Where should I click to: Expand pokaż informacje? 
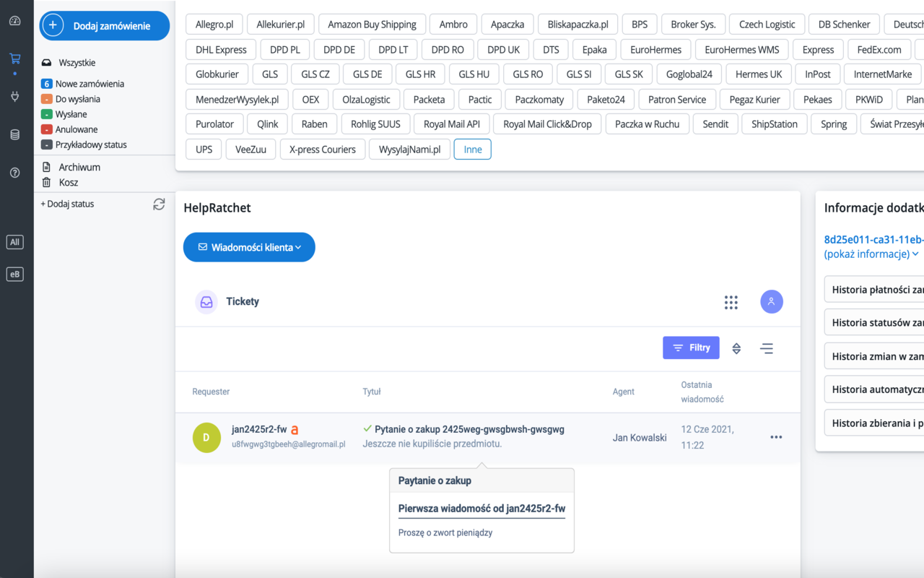point(871,254)
